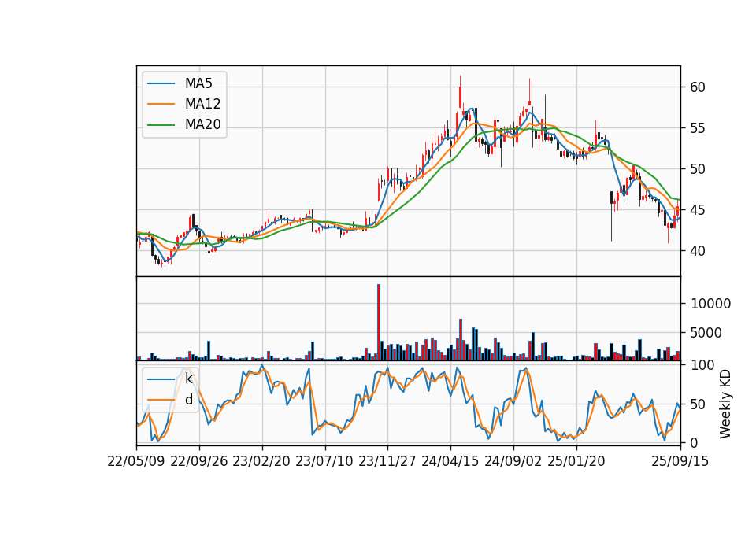Click the 24/09/02 date label
Image resolution: width=756 pixels, height=543 pixels.
point(513,461)
